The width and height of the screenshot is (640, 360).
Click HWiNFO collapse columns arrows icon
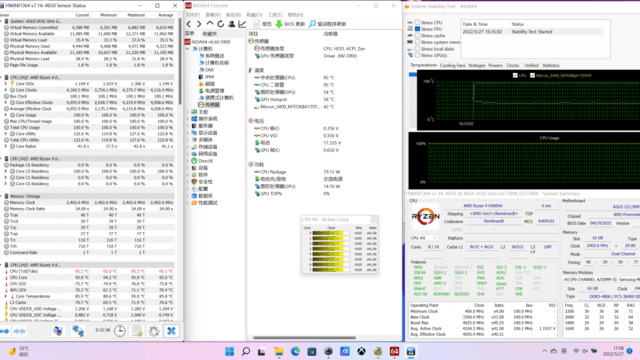click(x=20, y=331)
